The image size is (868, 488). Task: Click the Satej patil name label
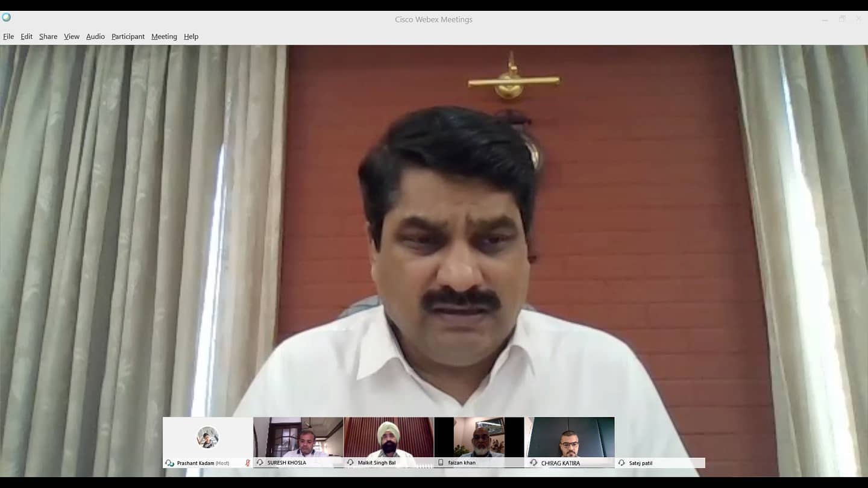641,463
